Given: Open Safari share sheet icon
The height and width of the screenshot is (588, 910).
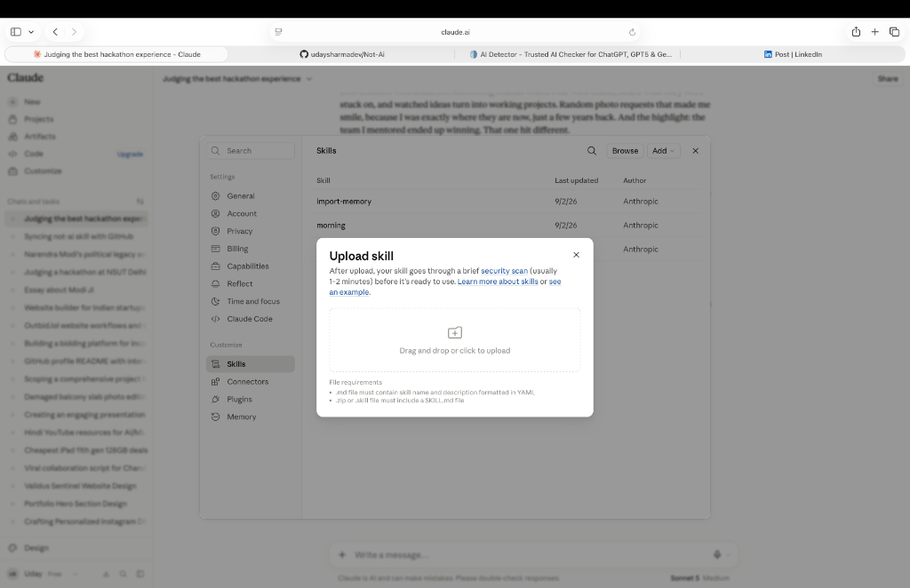Looking at the screenshot, I should pos(856,32).
